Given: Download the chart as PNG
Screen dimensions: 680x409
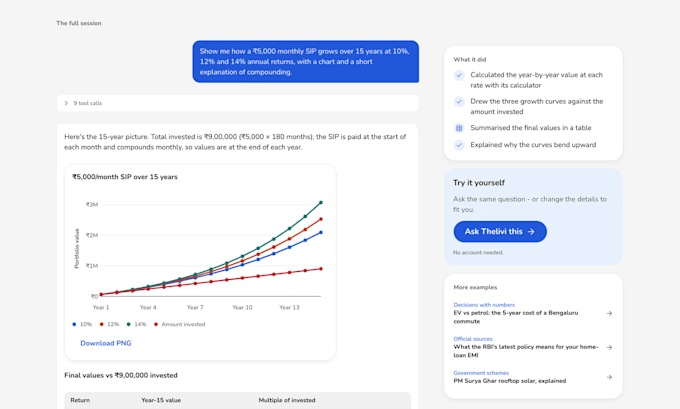Looking at the screenshot, I should pos(106,343).
